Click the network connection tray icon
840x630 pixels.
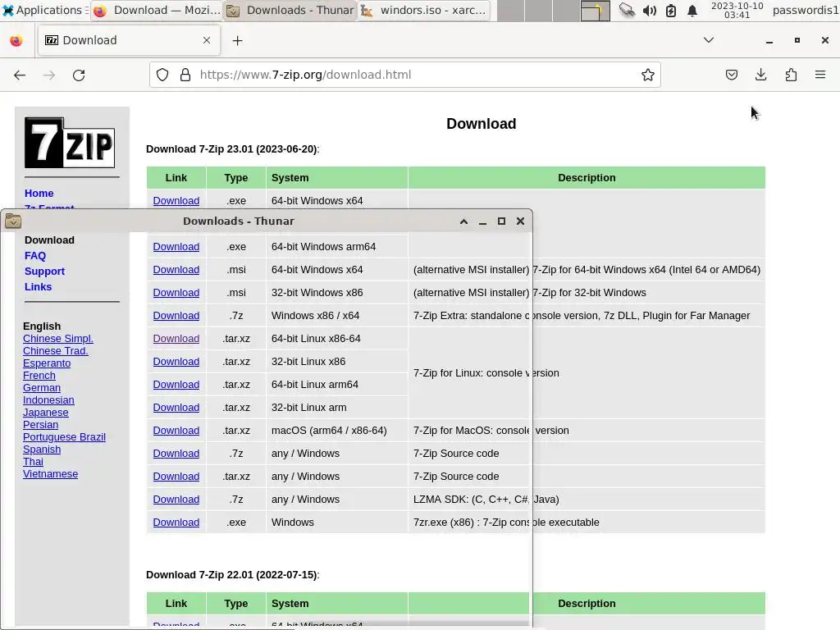627,11
